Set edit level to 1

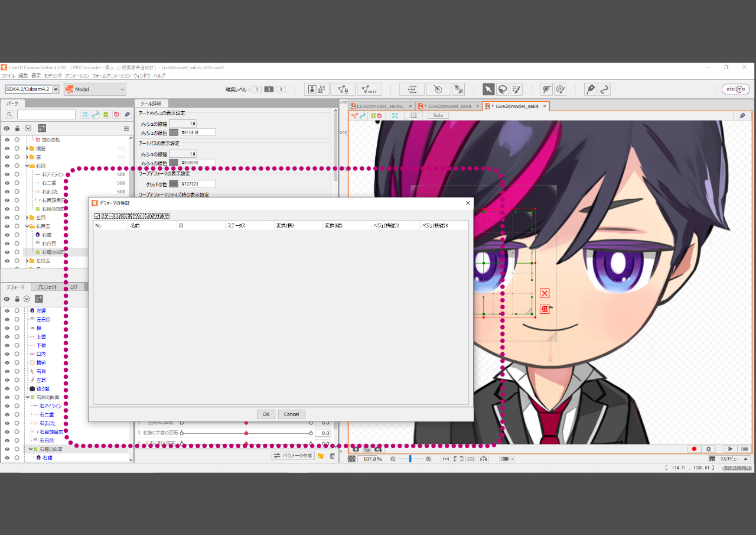click(x=257, y=89)
